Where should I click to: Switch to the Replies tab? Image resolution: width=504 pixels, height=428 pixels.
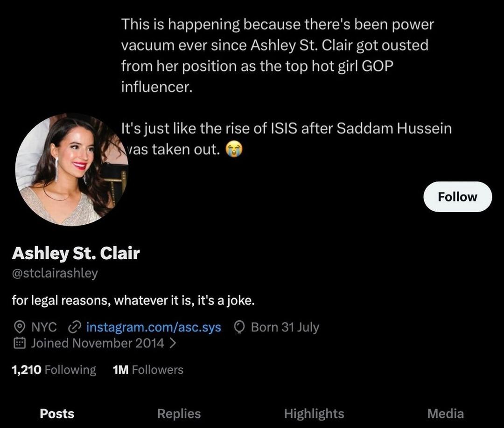(179, 414)
